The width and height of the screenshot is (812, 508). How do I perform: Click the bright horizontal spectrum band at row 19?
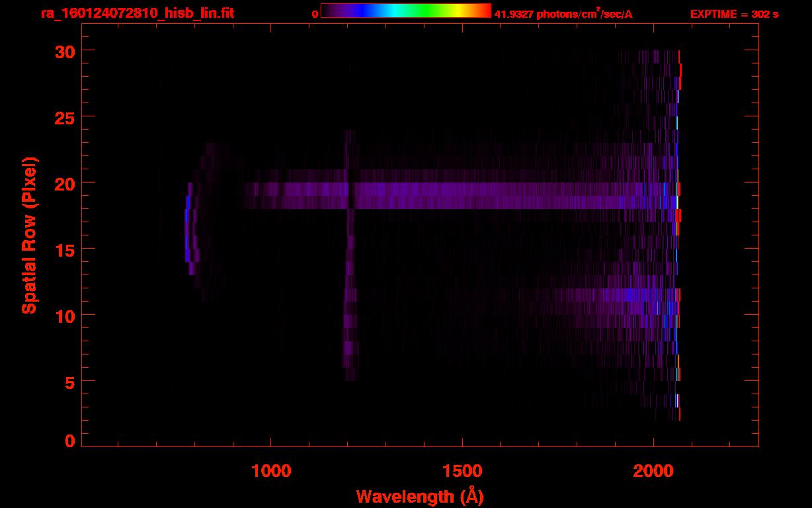pyautogui.click(x=460, y=196)
